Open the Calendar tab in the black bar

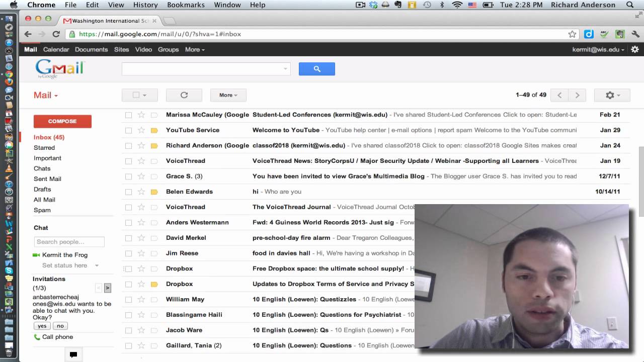tap(56, 49)
